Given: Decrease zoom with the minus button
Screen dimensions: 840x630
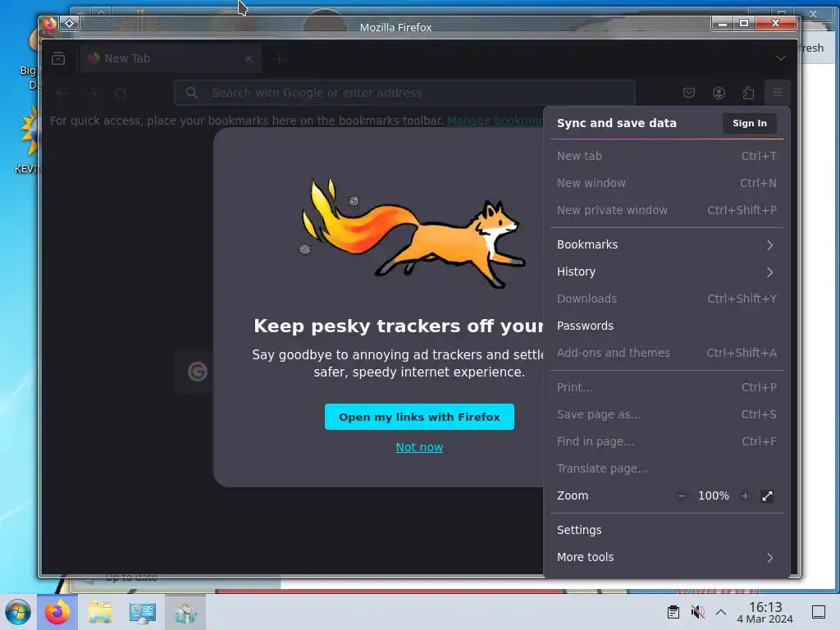Looking at the screenshot, I should [681, 496].
